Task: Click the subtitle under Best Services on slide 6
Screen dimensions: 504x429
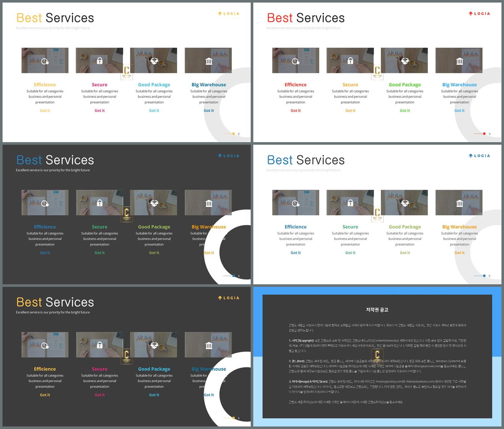Action: [x=53, y=312]
